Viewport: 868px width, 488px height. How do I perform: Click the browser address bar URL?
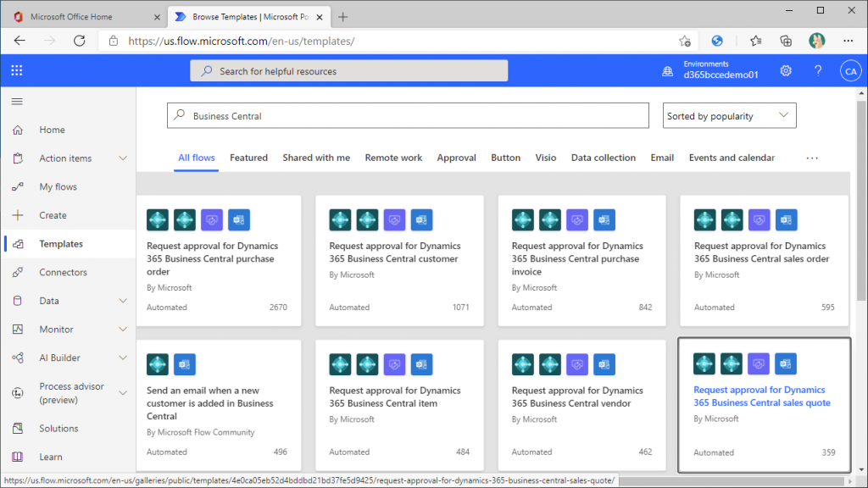pyautogui.click(x=242, y=41)
